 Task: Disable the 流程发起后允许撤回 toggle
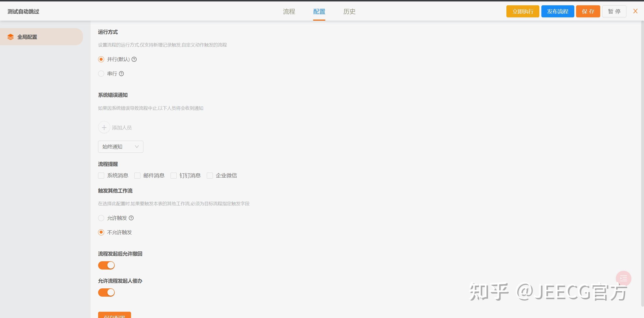click(106, 265)
